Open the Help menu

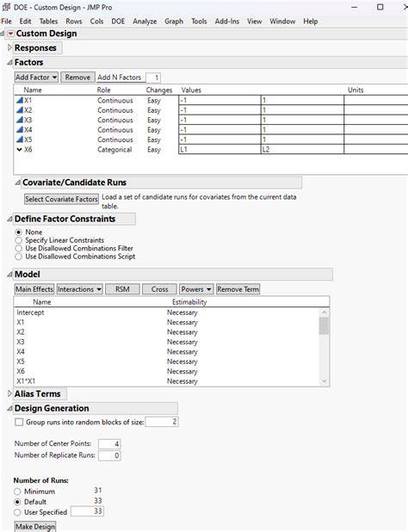311,21
